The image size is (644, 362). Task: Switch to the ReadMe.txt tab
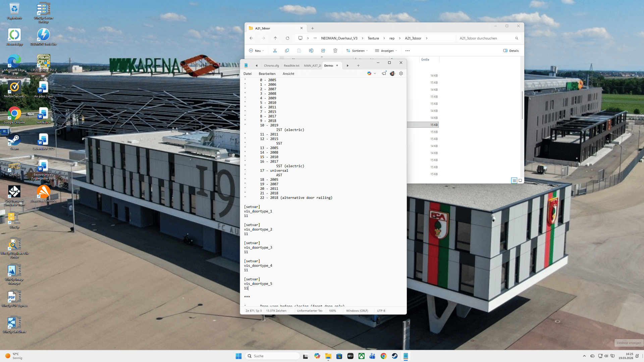pyautogui.click(x=291, y=66)
